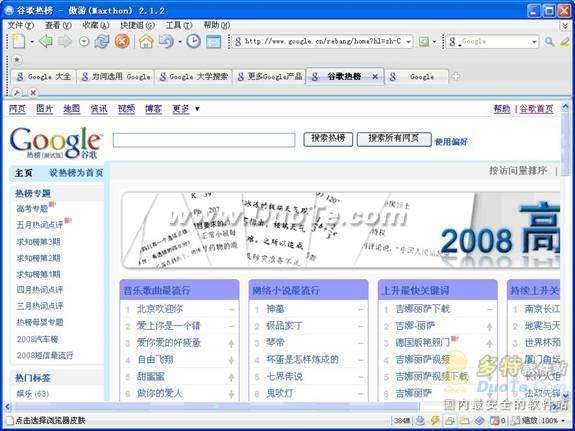The height and width of the screenshot is (431, 575).
Task: Click in the Google 热榜 search input field
Action: click(204, 140)
